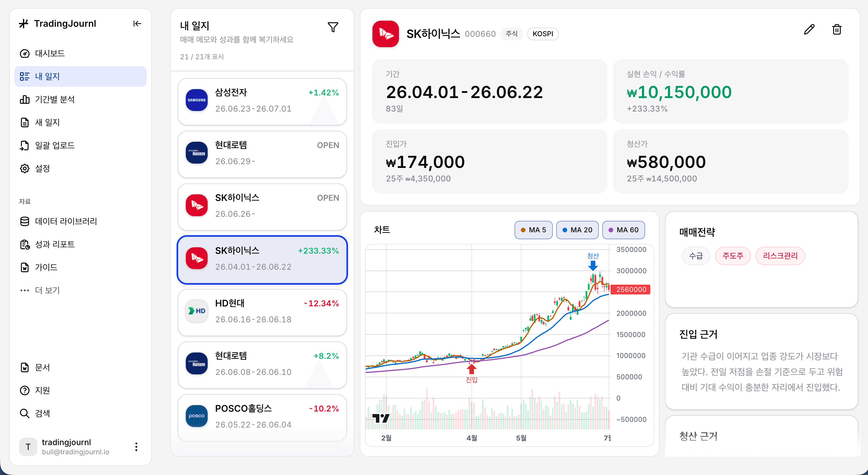
Task: Click the TradingView logo on chart
Action: [381, 418]
